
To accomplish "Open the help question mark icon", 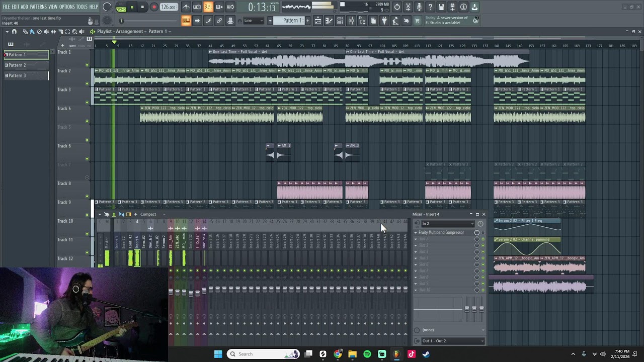I will (430, 7).
